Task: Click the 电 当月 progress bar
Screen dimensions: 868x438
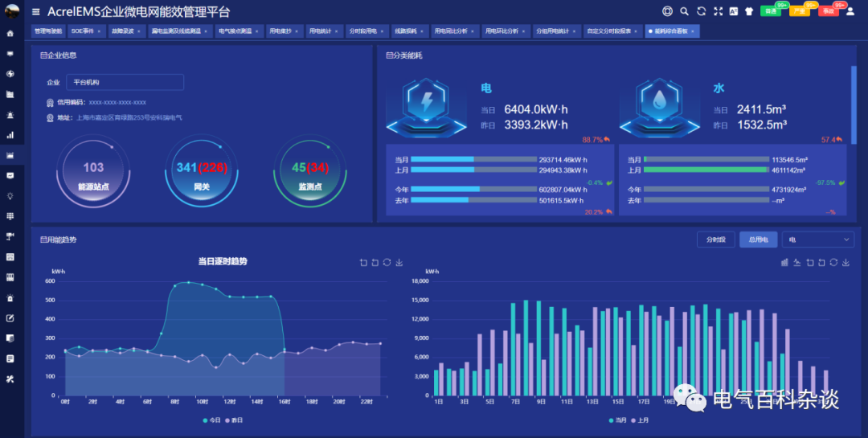Action: tap(474, 159)
